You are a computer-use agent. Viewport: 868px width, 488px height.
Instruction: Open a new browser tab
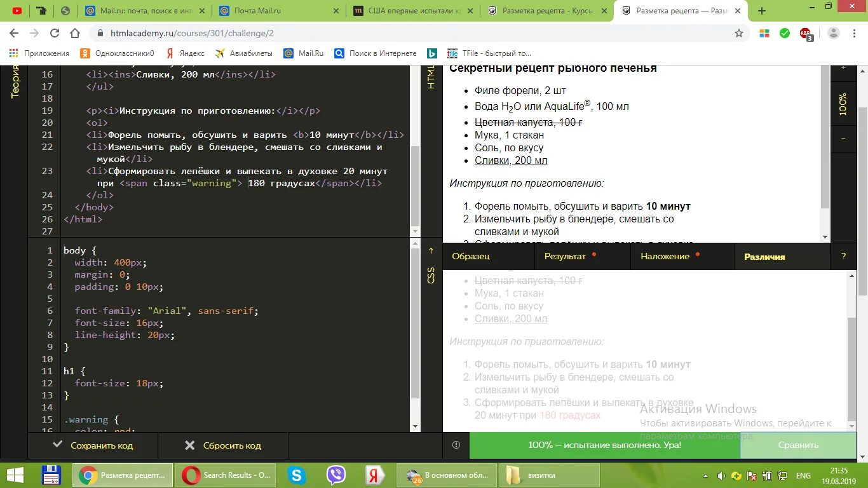(x=762, y=11)
